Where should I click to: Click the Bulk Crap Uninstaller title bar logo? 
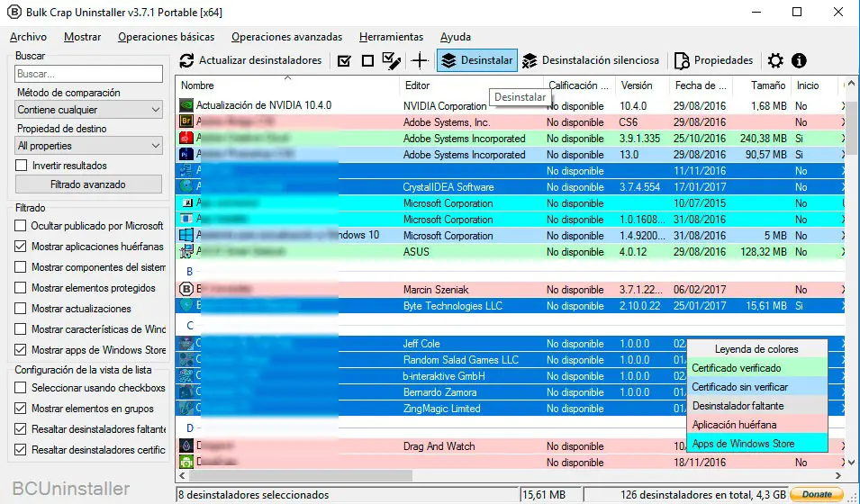14,12
